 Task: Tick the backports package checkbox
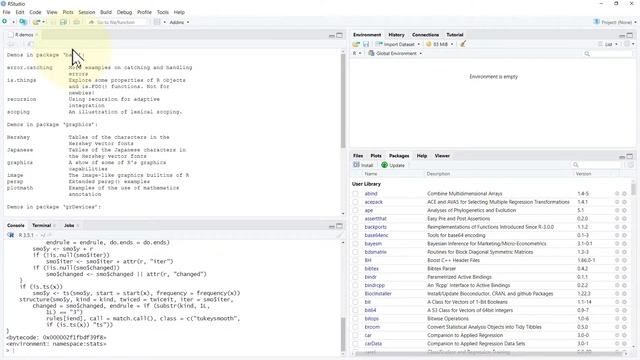coord(356,227)
